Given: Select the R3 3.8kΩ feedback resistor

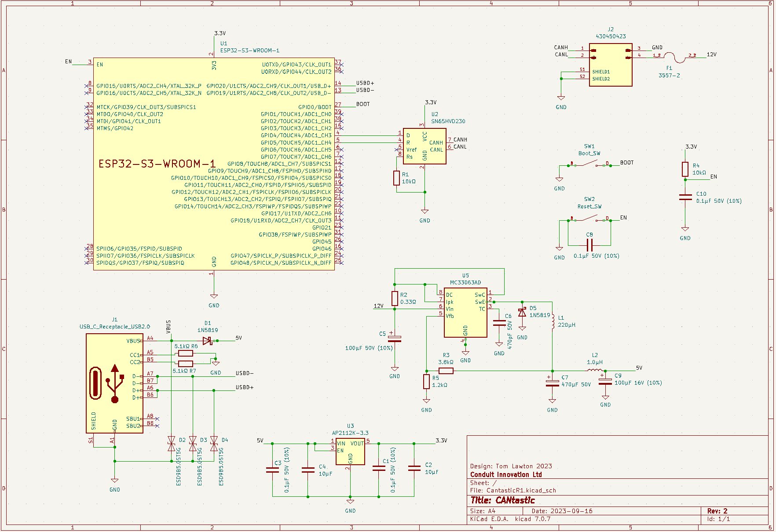Looking at the screenshot, I should [446, 371].
